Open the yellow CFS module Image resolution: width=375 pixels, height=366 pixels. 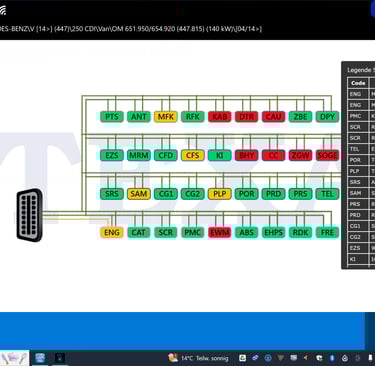[x=193, y=155]
